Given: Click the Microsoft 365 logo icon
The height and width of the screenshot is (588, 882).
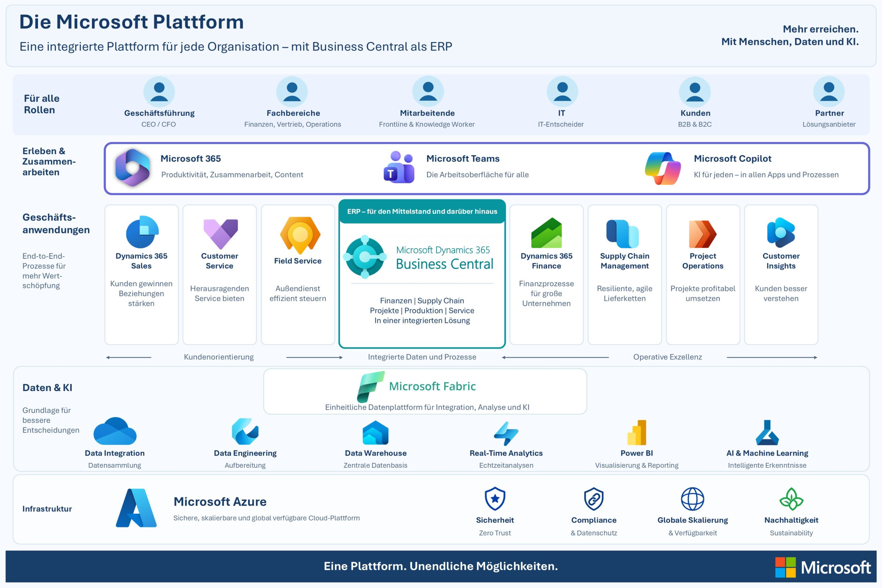Looking at the screenshot, I should tap(132, 167).
